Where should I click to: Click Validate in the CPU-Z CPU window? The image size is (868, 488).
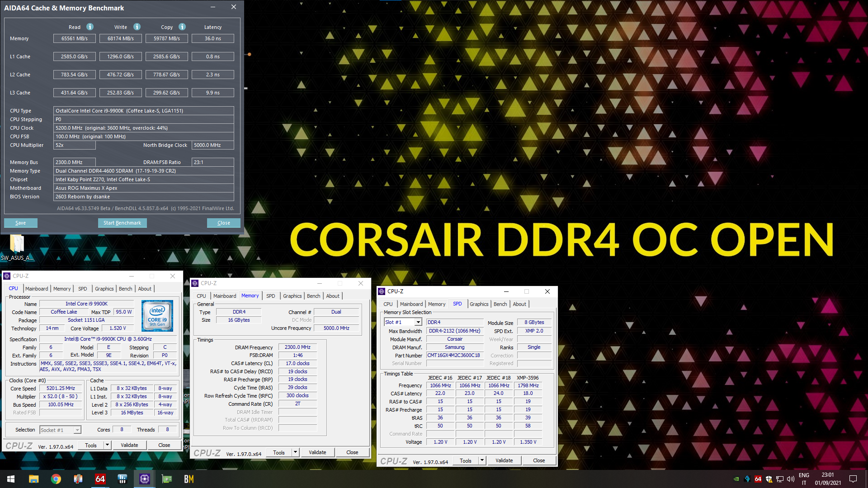129,445
